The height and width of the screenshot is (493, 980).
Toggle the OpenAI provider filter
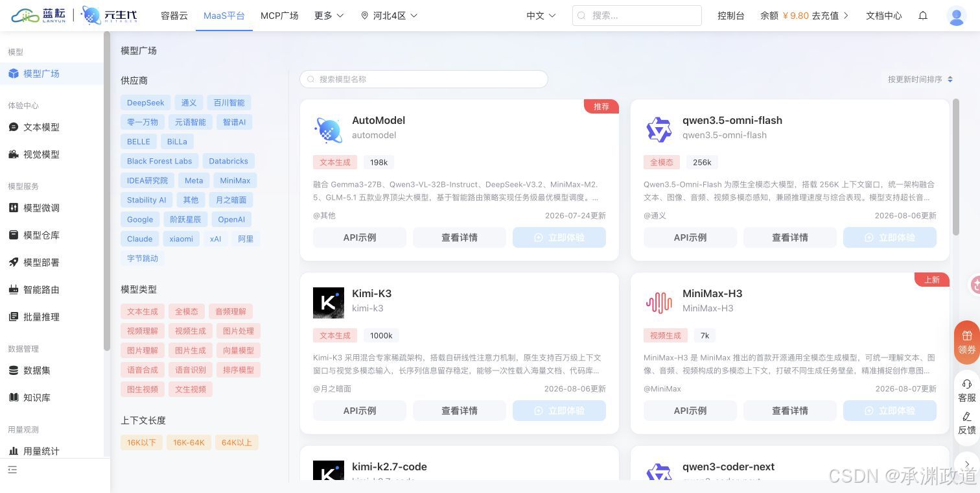point(231,219)
